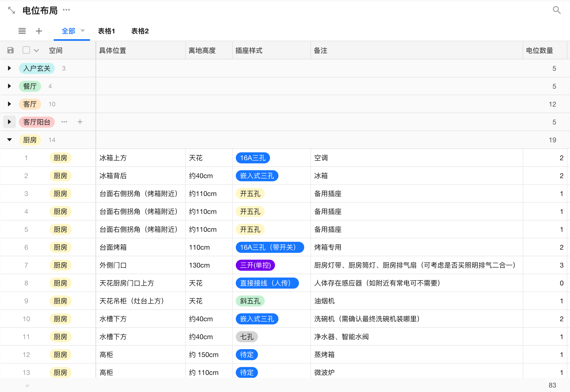Click row number 7
Image resolution: width=570 pixels, height=392 pixels.
click(26, 265)
